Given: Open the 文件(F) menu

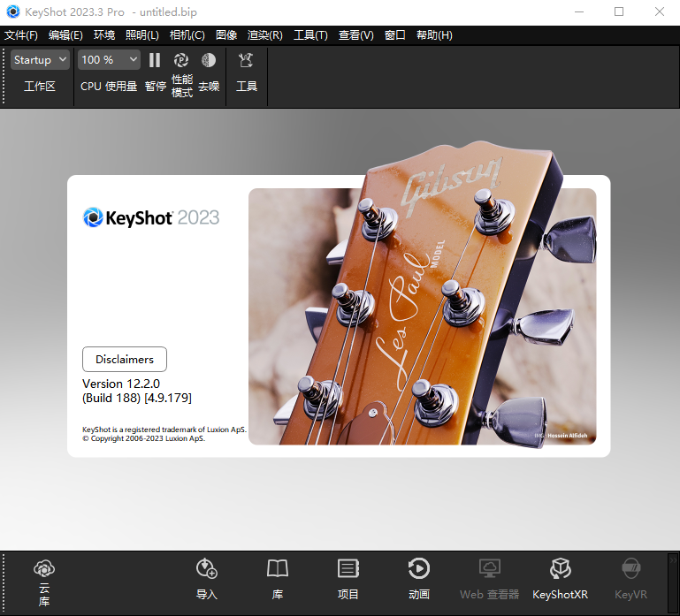Looking at the screenshot, I should click(21, 35).
